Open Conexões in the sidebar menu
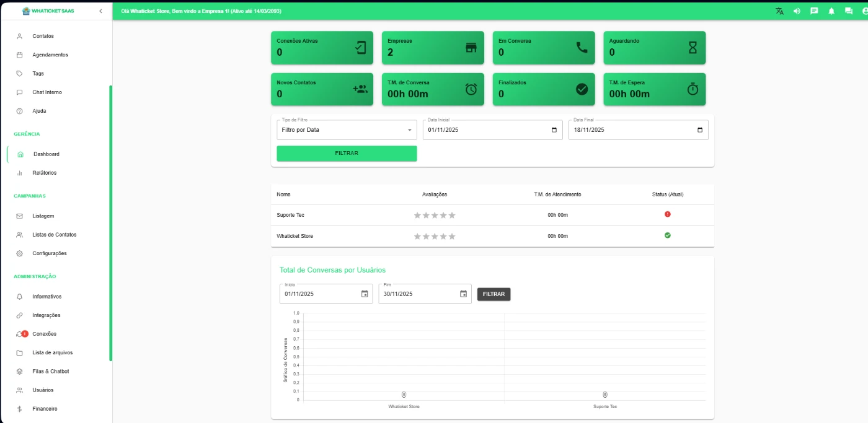 pos(44,334)
